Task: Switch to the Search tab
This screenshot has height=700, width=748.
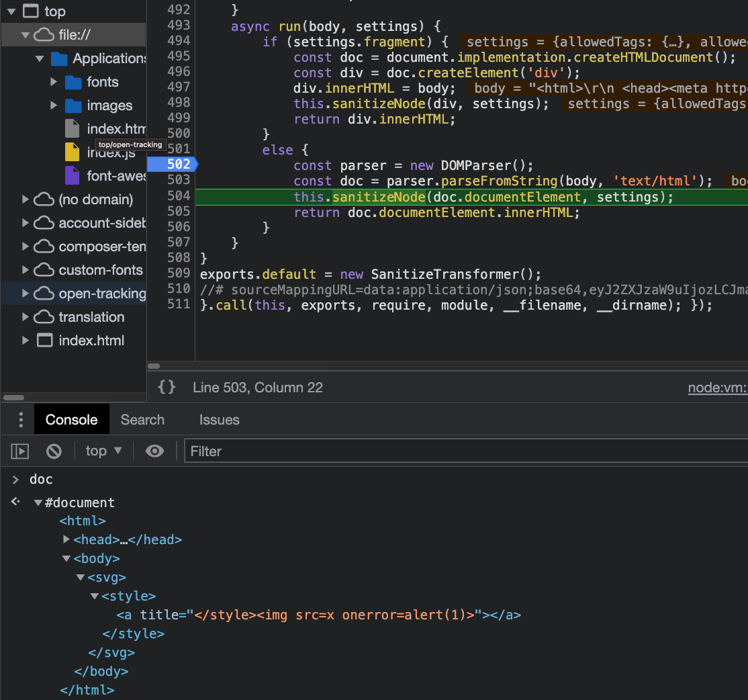Action: point(142,420)
